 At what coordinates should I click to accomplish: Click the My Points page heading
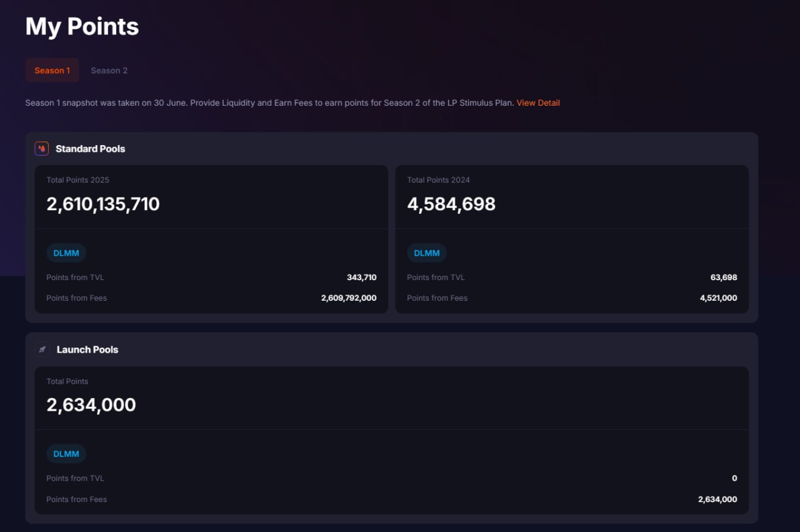click(x=82, y=27)
